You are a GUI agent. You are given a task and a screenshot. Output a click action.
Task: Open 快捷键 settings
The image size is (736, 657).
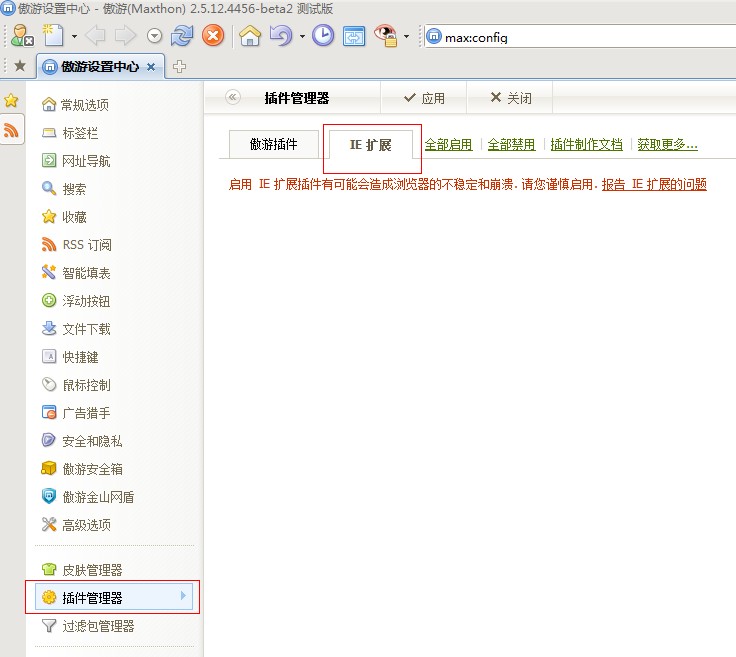(x=69, y=357)
